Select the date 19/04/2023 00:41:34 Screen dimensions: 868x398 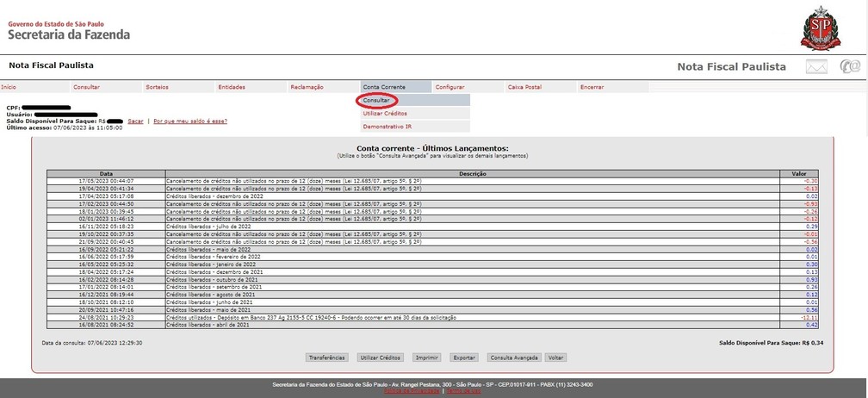point(106,189)
